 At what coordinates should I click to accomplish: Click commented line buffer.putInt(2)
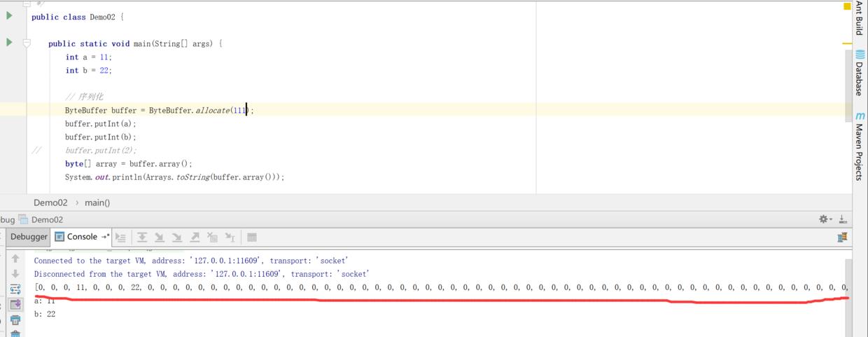(101, 150)
